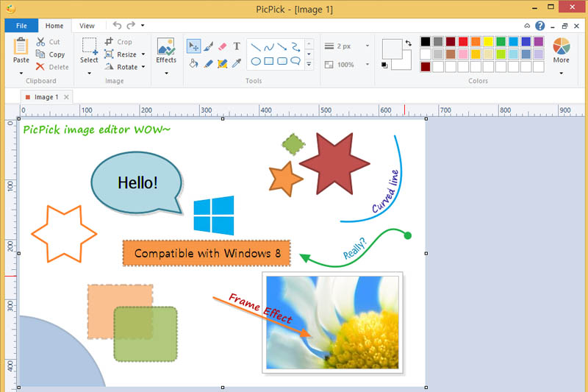The height and width of the screenshot is (392, 588).
Task: Select the Text tool
Action: [237, 46]
